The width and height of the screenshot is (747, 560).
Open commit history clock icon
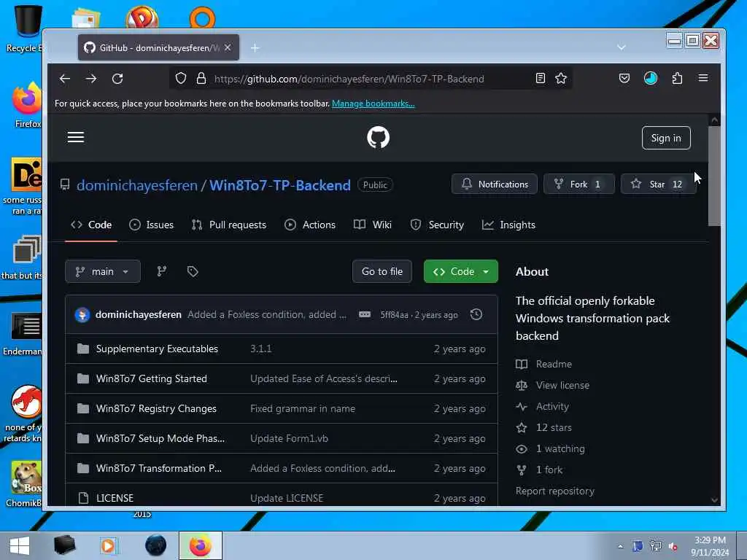click(476, 314)
